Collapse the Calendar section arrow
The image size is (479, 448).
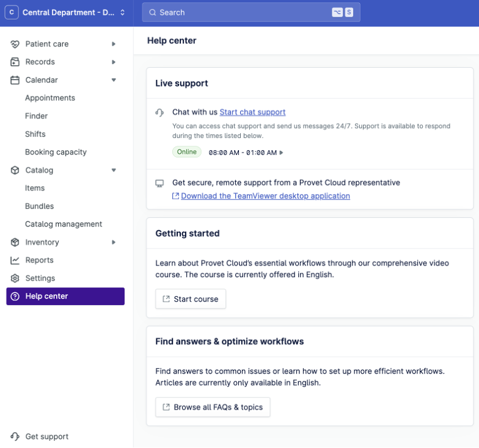(114, 80)
